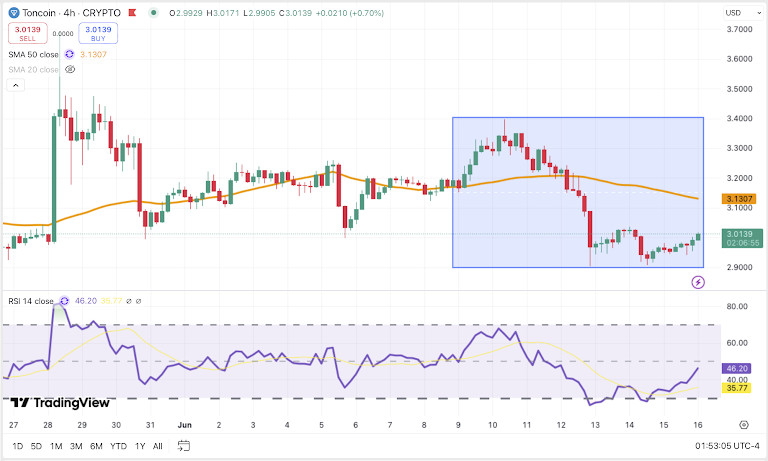The height and width of the screenshot is (461, 768).
Task: Click the orange 3.1307 SMA price label
Action: 742,199
